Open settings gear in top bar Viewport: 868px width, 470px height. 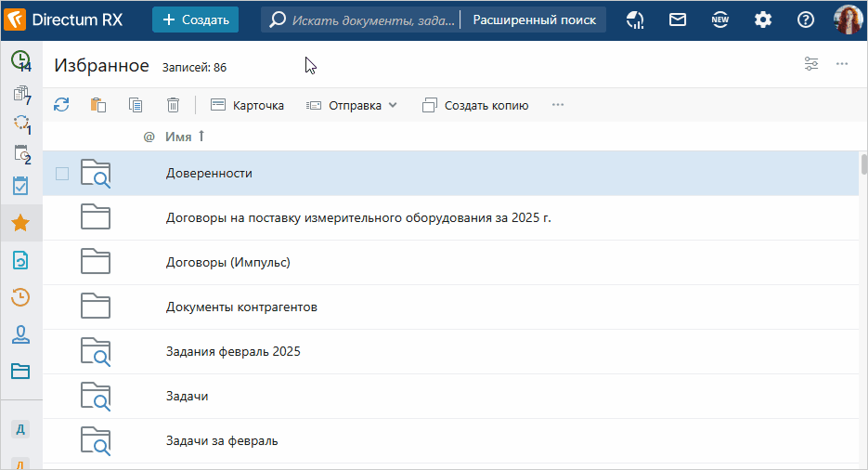click(762, 20)
